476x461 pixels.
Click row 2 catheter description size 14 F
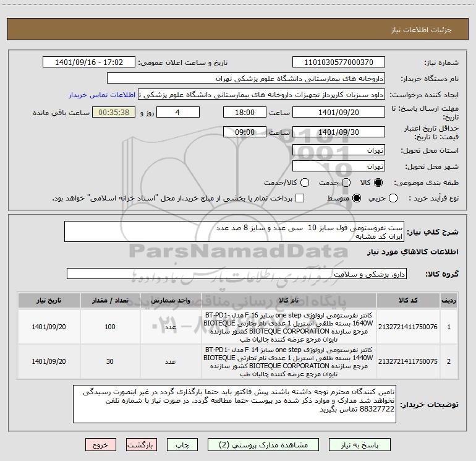pyautogui.click(x=289, y=361)
